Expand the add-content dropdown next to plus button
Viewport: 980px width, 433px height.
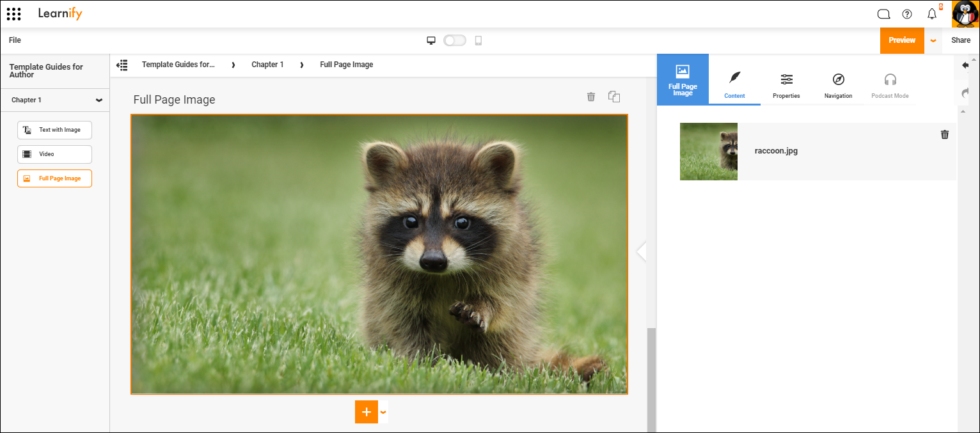(x=383, y=412)
